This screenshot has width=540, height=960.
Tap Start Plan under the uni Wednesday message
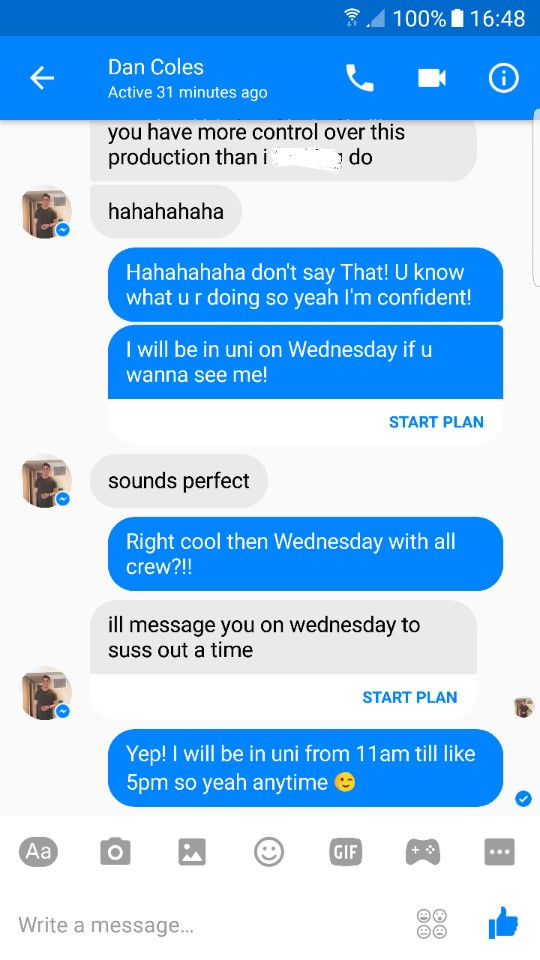coord(436,422)
